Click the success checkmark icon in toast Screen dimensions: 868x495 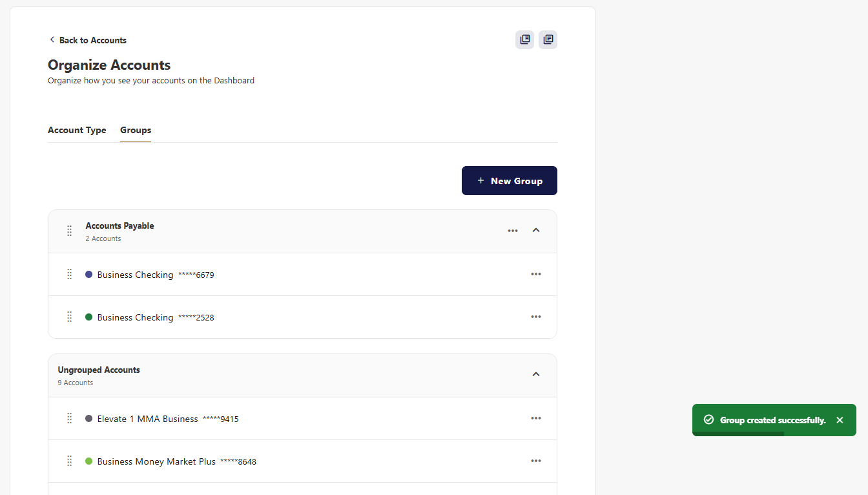click(708, 419)
